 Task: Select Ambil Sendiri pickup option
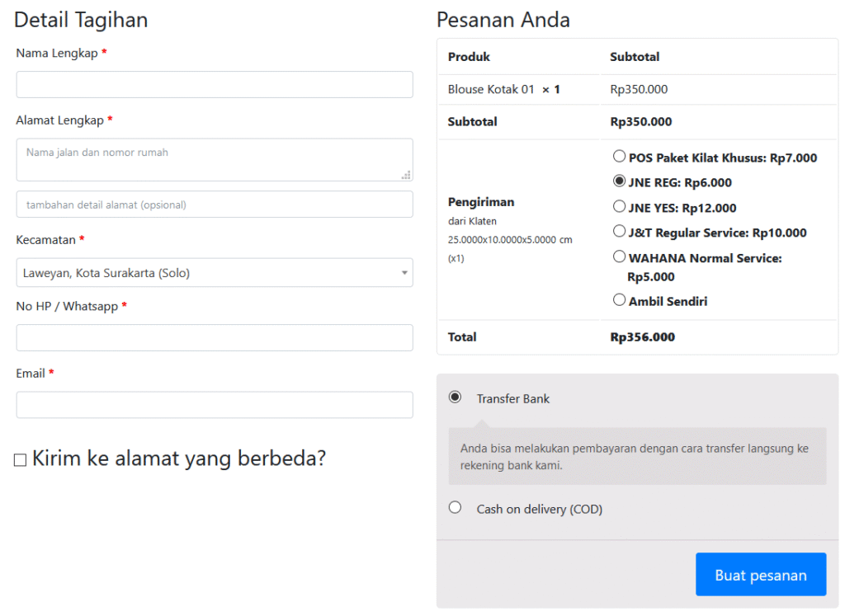619,299
